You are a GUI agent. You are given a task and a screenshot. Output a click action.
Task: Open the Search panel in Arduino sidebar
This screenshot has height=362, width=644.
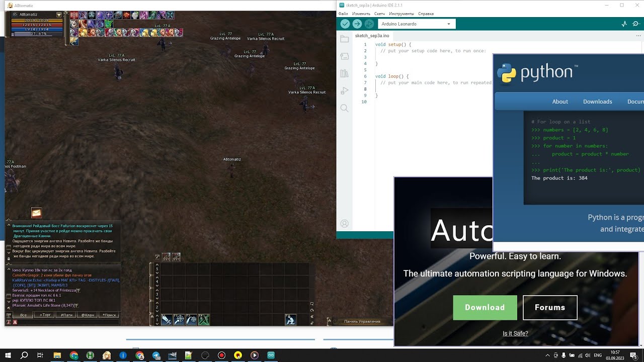(x=344, y=108)
